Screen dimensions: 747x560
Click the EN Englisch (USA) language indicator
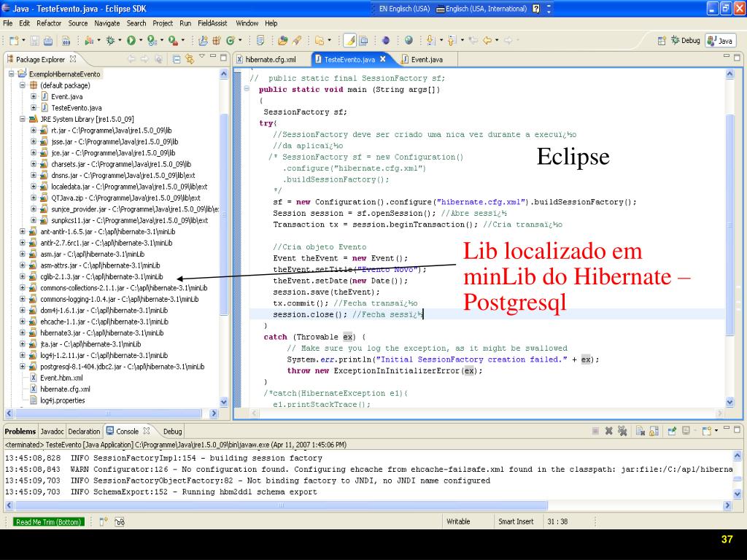404,9
